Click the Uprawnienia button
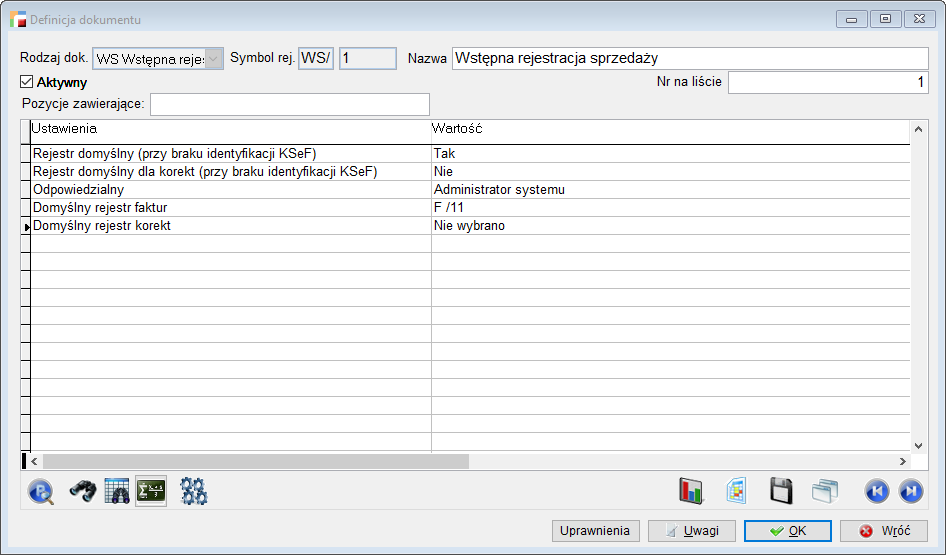This screenshot has width=946, height=555. click(x=595, y=531)
